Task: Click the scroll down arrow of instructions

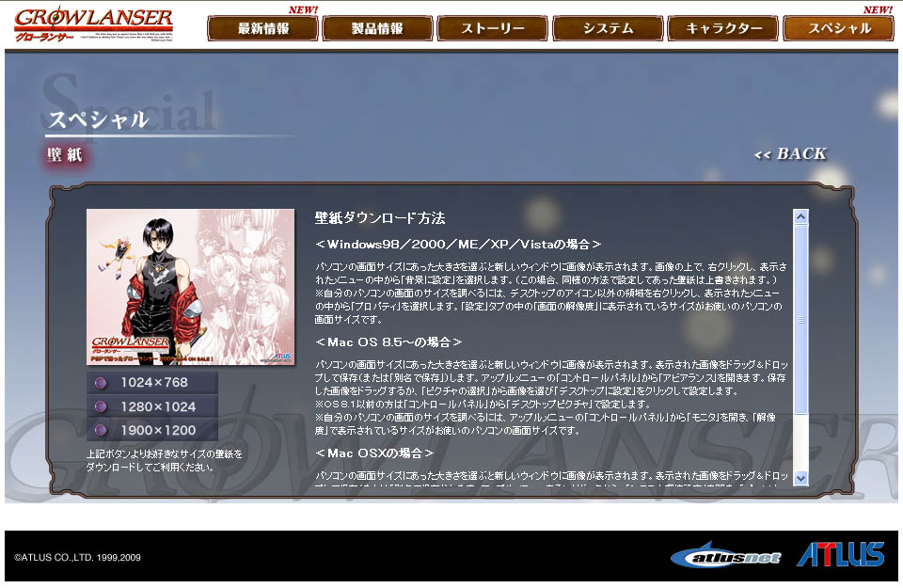Action: tap(800, 478)
